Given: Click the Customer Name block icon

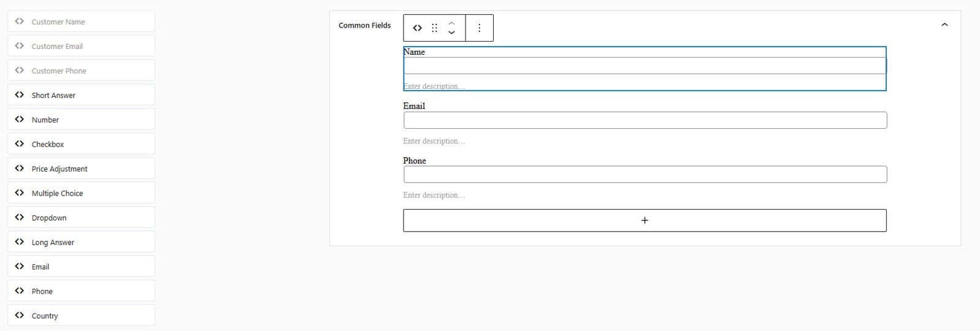Looking at the screenshot, I should pos(20,21).
